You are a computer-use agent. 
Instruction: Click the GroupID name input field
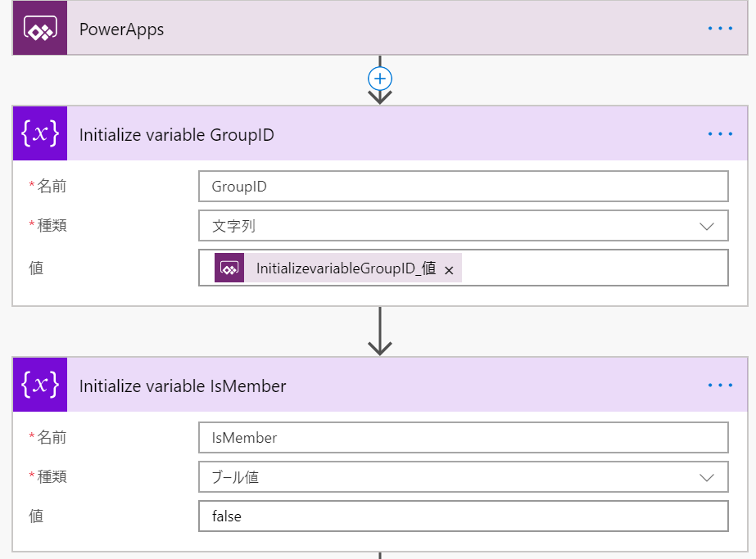click(x=463, y=186)
